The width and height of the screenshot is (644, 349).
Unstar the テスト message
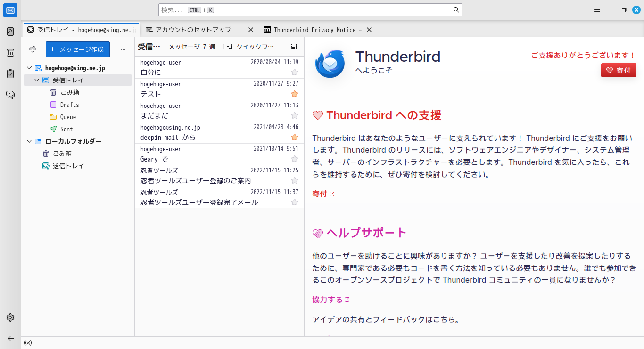(x=295, y=94)
